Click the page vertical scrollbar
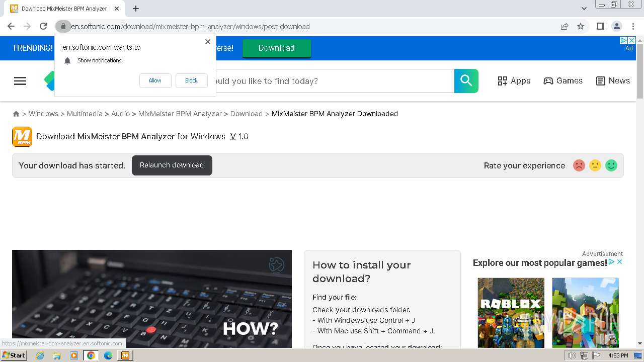644x362 pixels. click(640, 70)
